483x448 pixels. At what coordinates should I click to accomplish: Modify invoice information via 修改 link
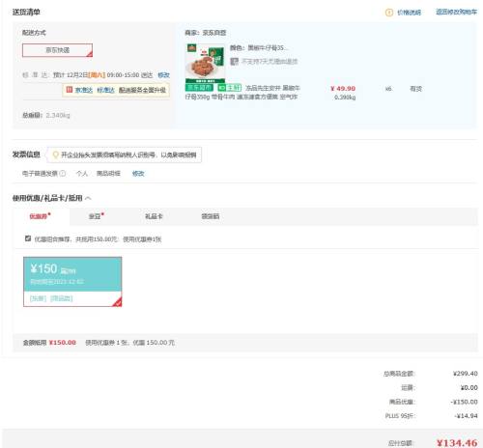(138, 174)
